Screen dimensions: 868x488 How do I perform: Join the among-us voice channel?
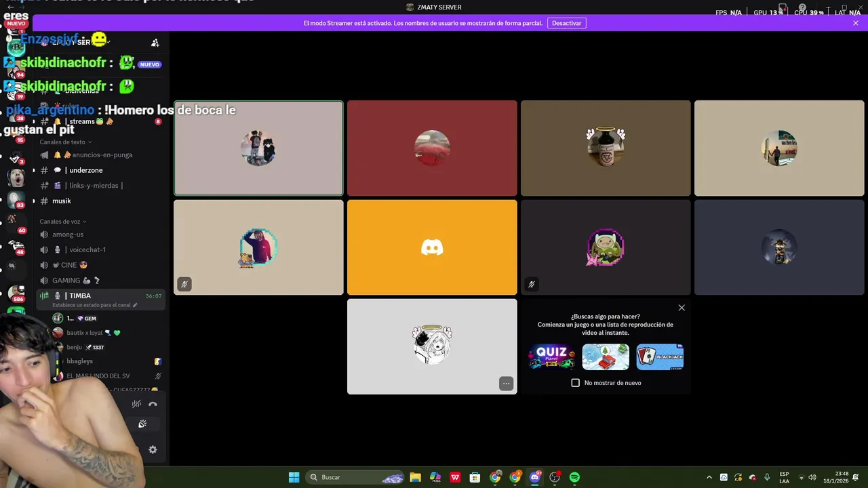[x=100, y=235]
